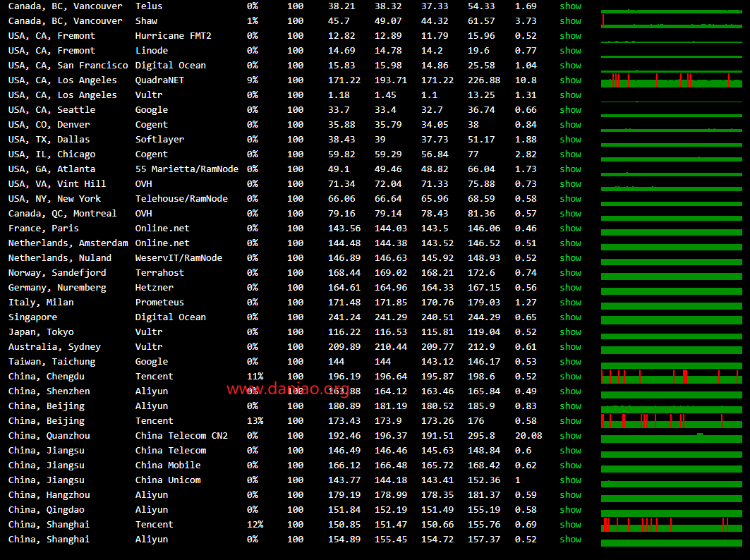
Task: Click Beijing Tencent latency graph
Action: [672, 421]
